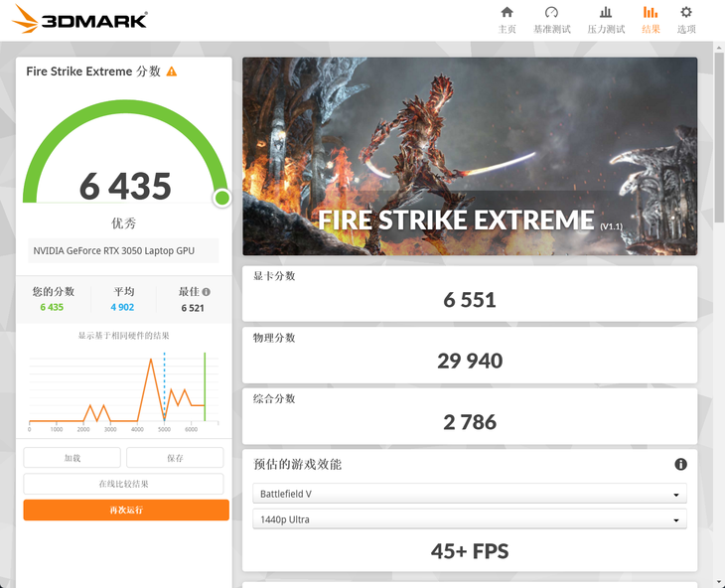
Task: Expand the Battlefield V game dropdown
Action: click(470, 494)
